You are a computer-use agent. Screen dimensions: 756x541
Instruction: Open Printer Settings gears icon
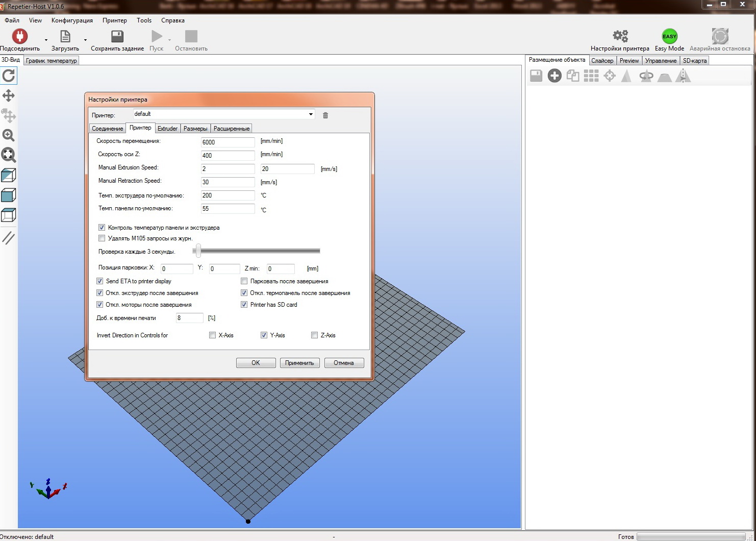tap(620, 36)
